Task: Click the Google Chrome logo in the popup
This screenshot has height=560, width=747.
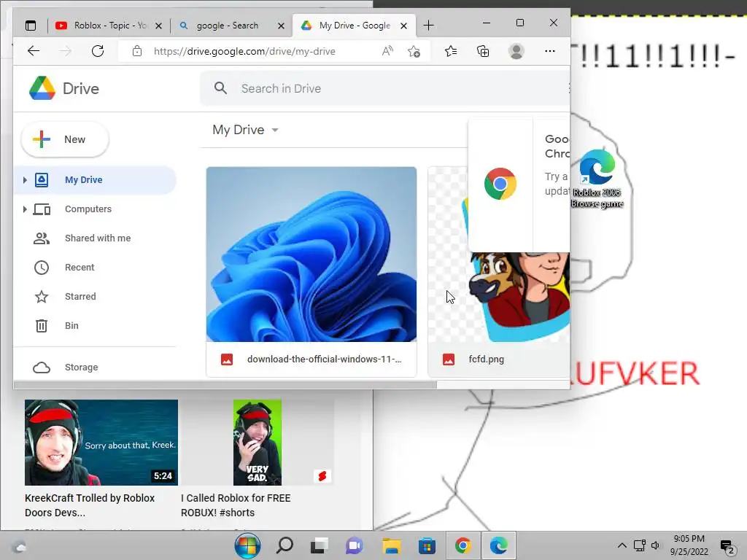Action: tap(500, 184)
